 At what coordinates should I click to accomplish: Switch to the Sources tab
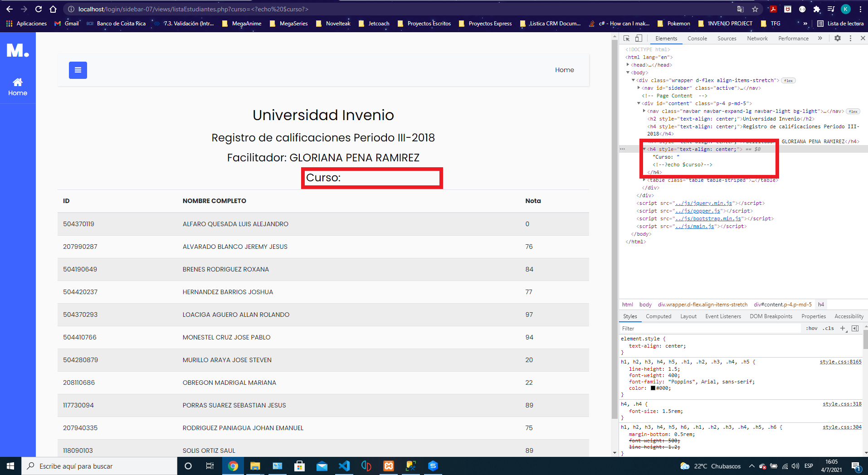[x=727, y=39]
